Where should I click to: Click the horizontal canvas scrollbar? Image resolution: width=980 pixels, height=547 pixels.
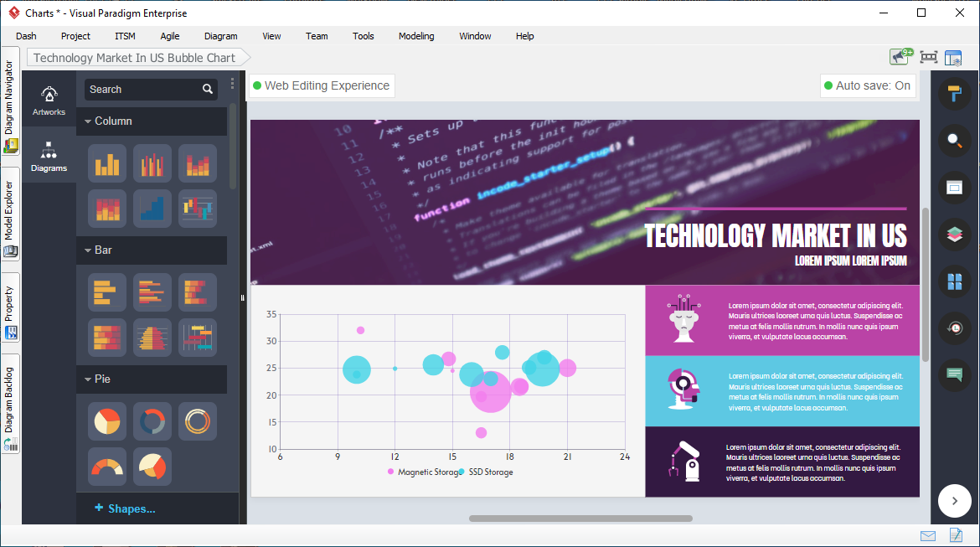click(580, 519)
